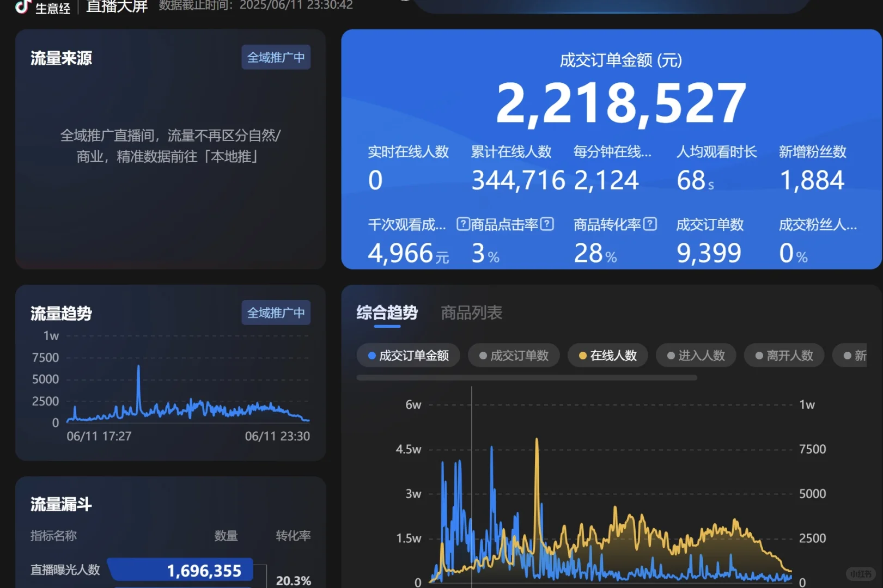Click the 06/11 23:30 end time label
883x588 pixels.
[x=277, y=436]
